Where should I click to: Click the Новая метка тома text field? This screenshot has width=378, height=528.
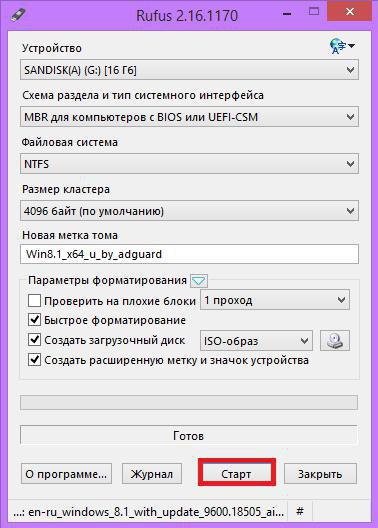[189, 254]
